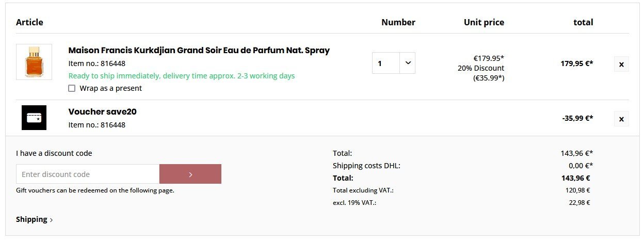Click the total column header

coord(583,22)
